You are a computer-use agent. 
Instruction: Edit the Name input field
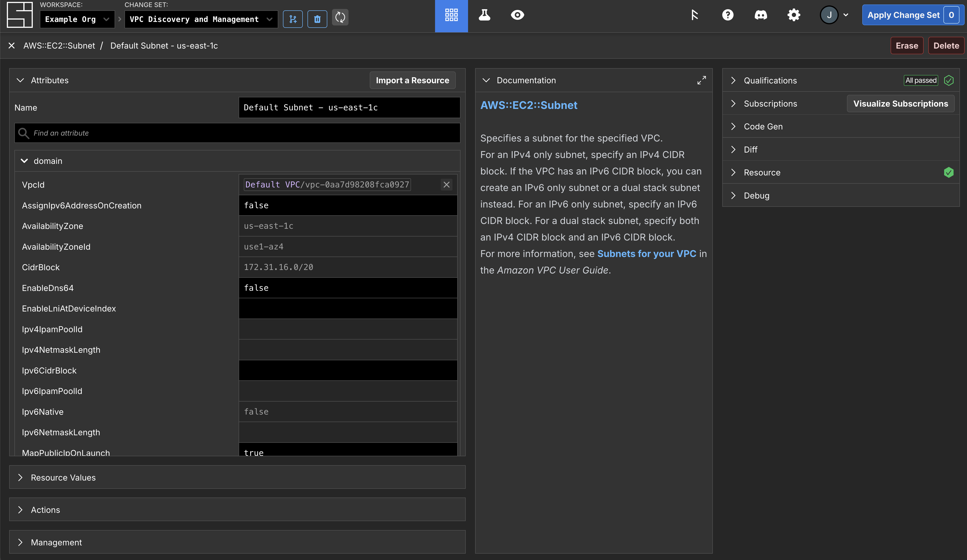(349, 108)
